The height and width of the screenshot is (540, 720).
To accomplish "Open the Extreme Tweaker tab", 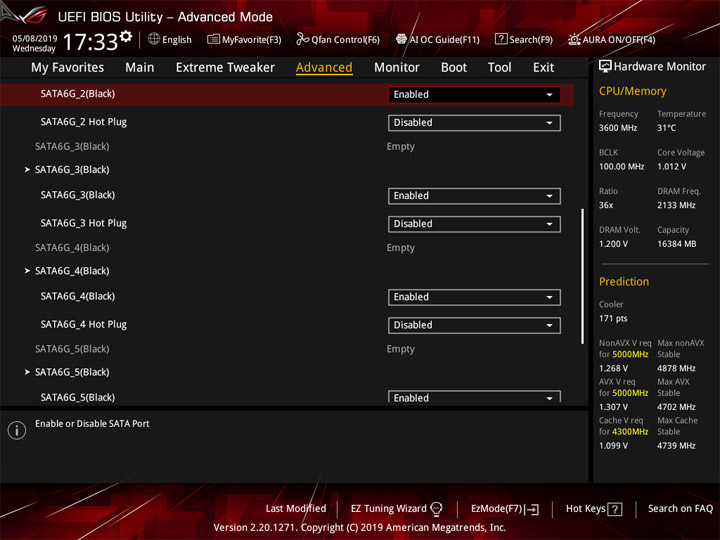I will (x=225, y=68).
